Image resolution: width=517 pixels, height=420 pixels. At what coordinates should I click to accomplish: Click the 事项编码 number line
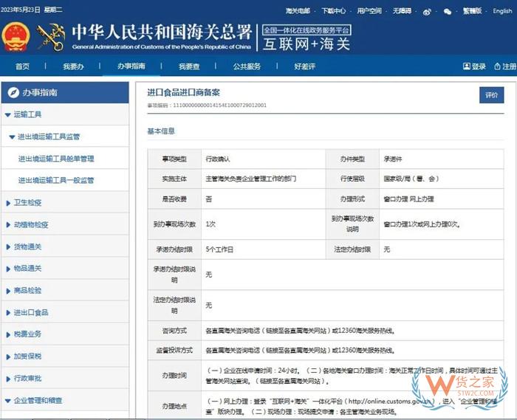tap(207, 106)
